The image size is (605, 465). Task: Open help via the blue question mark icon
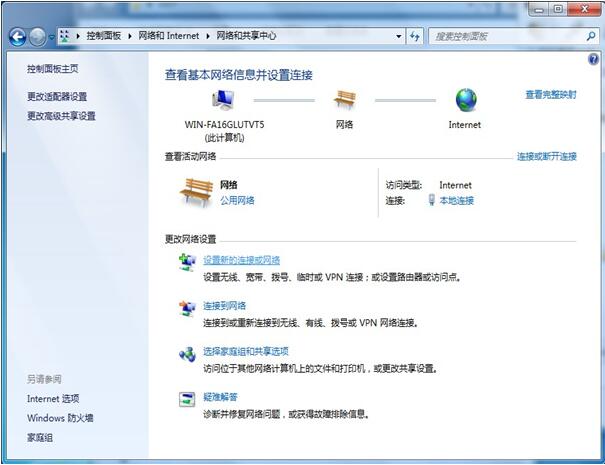[x=594, y=60]
